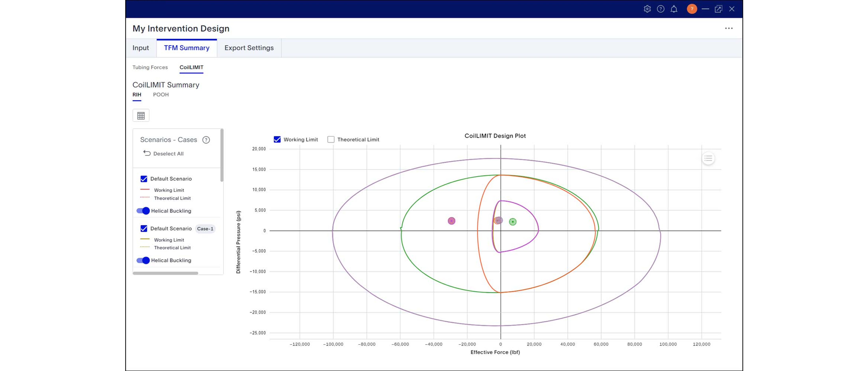Viewport: 868px width, 371px height.
Task: Uncheck the Default Scenario checkbox
Action: pos(144,179)
